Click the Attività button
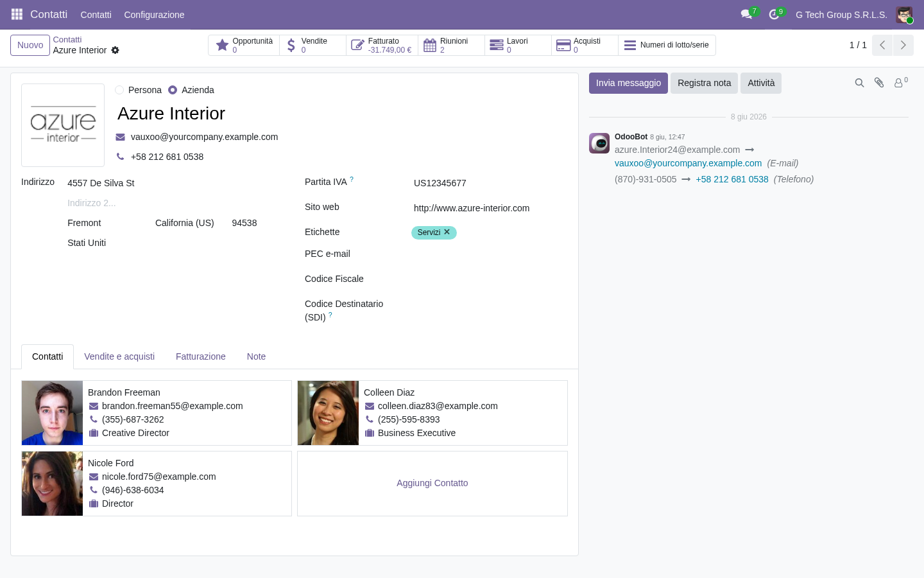Screen dimensions: 924x578 tap(761, 83)
